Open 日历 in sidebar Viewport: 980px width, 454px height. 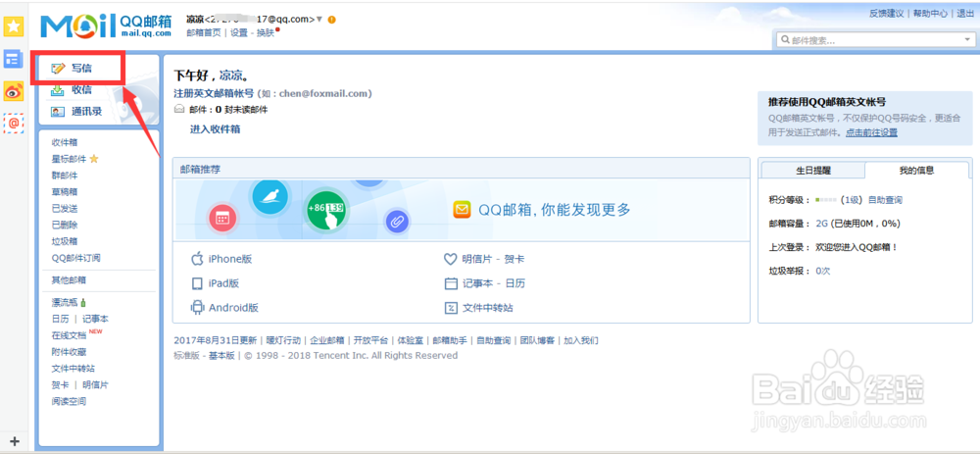point(61,319)
